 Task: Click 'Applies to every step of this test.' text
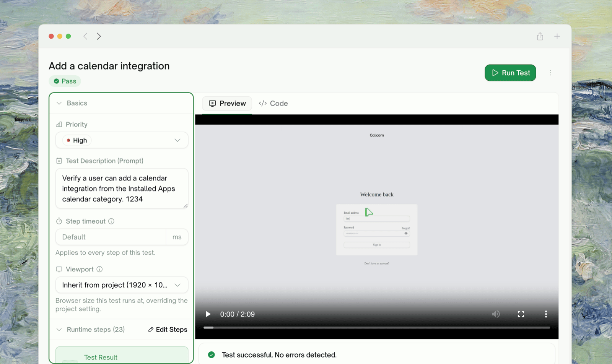105,253
